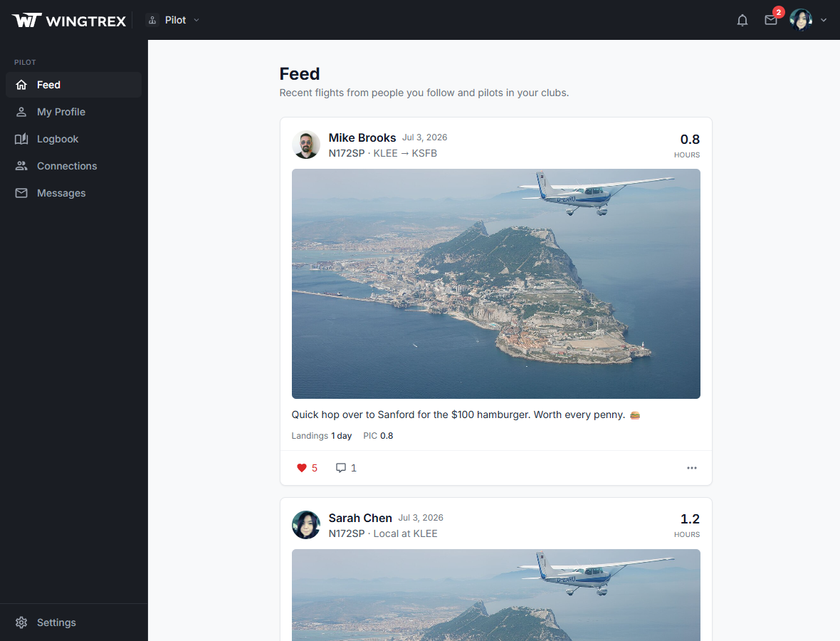The height and width of the screenshot is (641, 840).
Task: Open My Profile page
Action: point(73,112)
